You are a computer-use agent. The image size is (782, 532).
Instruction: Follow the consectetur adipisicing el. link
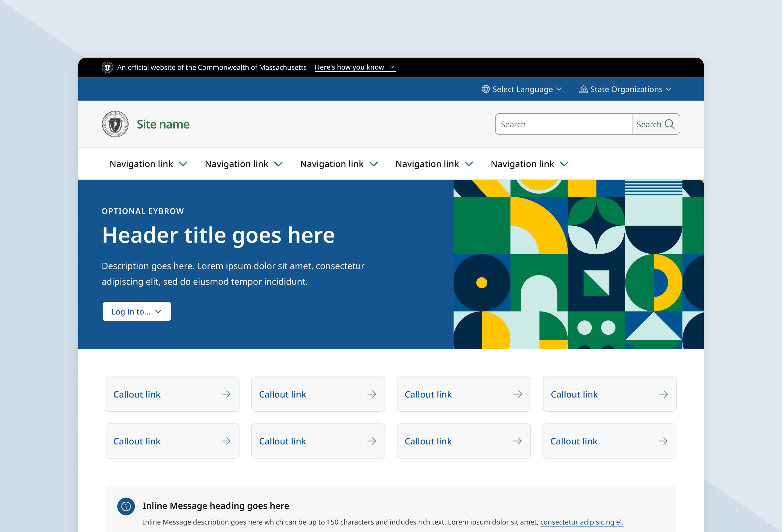(582, 522)
